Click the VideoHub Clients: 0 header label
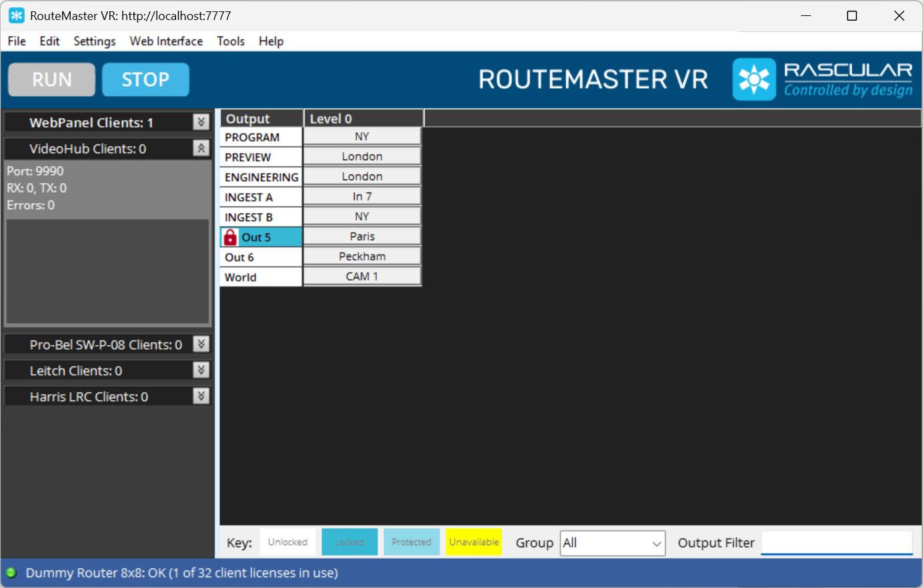The height and width of the screenshot is (588, 923). [88, 149]
